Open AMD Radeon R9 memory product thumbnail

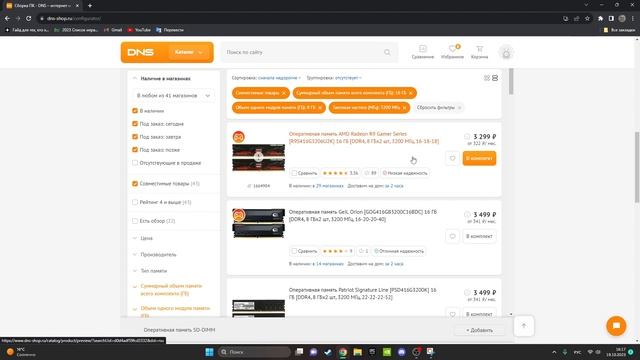pos(258,157)
